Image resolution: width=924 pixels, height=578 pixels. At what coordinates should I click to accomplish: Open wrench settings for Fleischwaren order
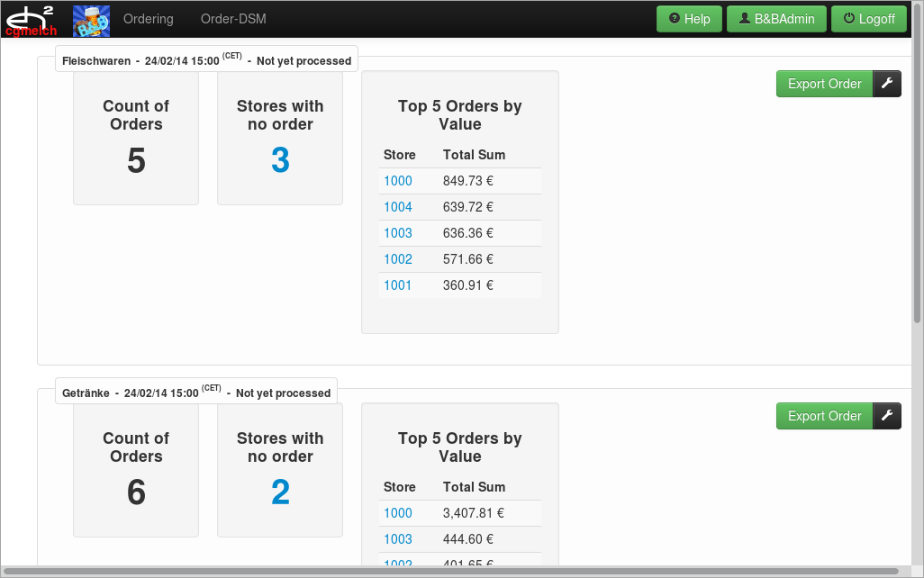tap(887, 84)
